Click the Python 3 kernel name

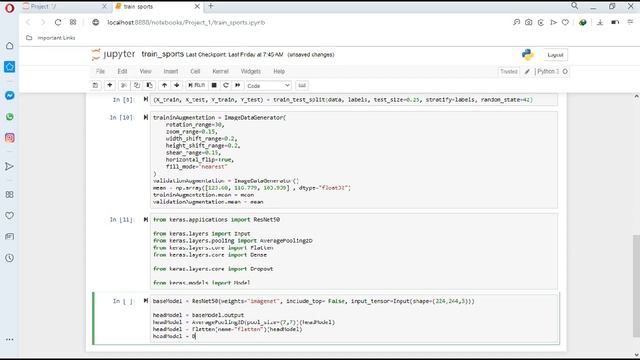tap(548, 71)
